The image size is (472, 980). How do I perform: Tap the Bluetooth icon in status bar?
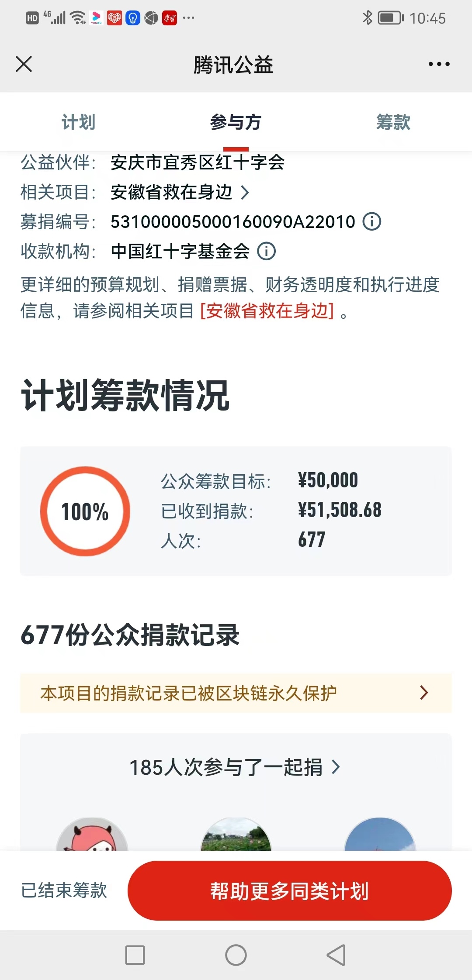(x=368, y=18)
